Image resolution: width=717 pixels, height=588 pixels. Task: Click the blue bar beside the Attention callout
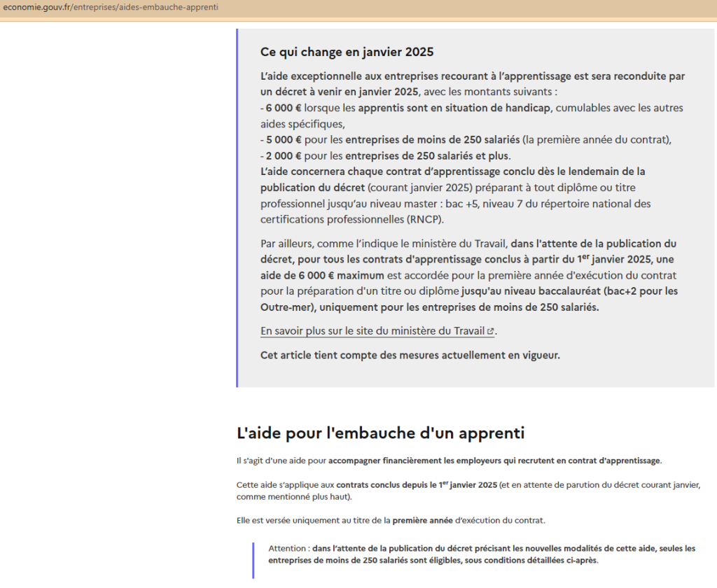(253, 559)
